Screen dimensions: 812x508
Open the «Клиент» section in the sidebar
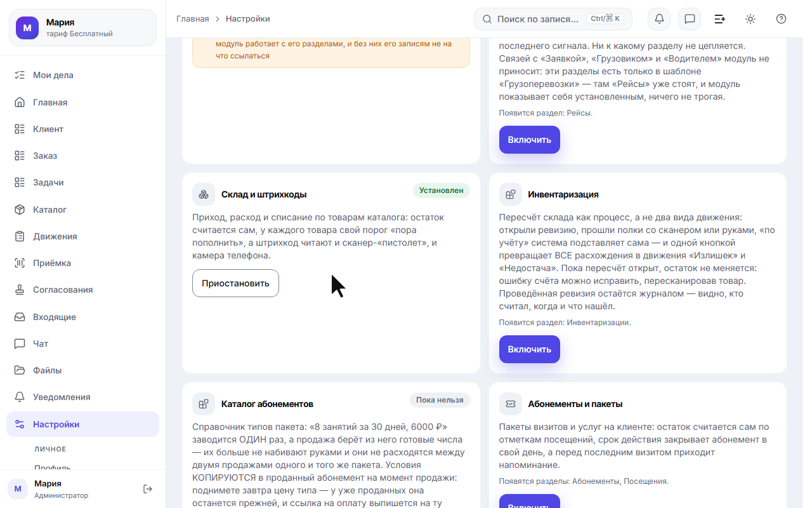point(82,129)
